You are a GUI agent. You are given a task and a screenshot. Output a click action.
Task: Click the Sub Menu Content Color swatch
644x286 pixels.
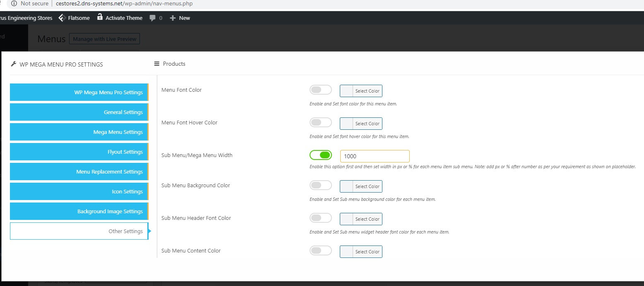pyautogui.click(x=346, y=252)
